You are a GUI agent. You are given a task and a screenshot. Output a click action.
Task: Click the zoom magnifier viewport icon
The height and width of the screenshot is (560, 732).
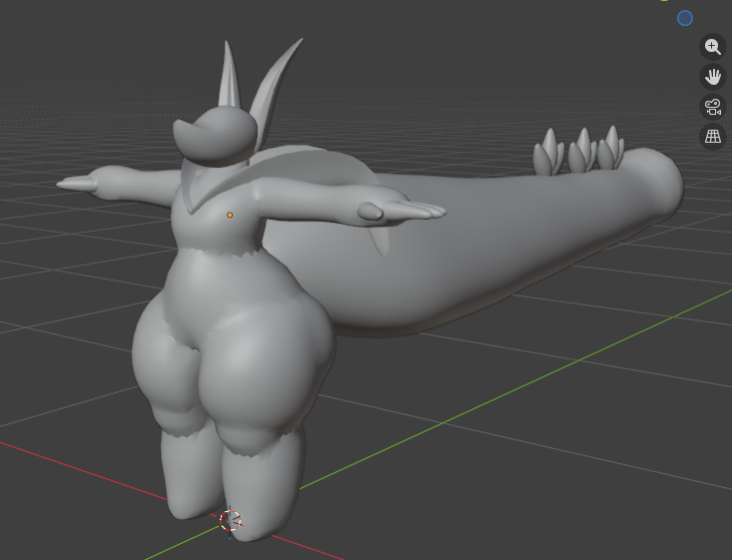point(713,47)
